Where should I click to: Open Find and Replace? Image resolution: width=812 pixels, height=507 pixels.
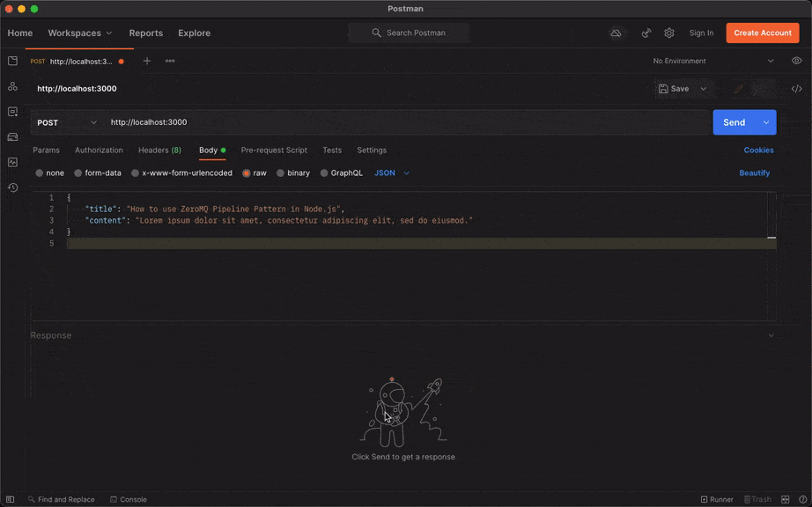[62, 499]
